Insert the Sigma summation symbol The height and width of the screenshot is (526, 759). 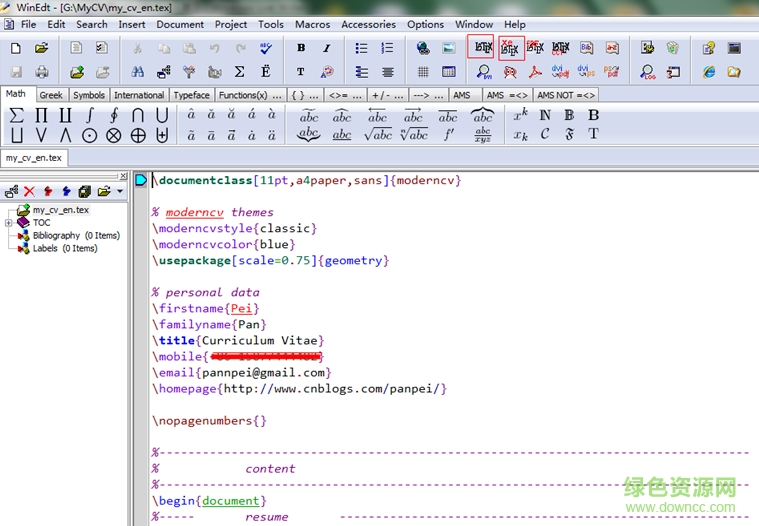16,115
